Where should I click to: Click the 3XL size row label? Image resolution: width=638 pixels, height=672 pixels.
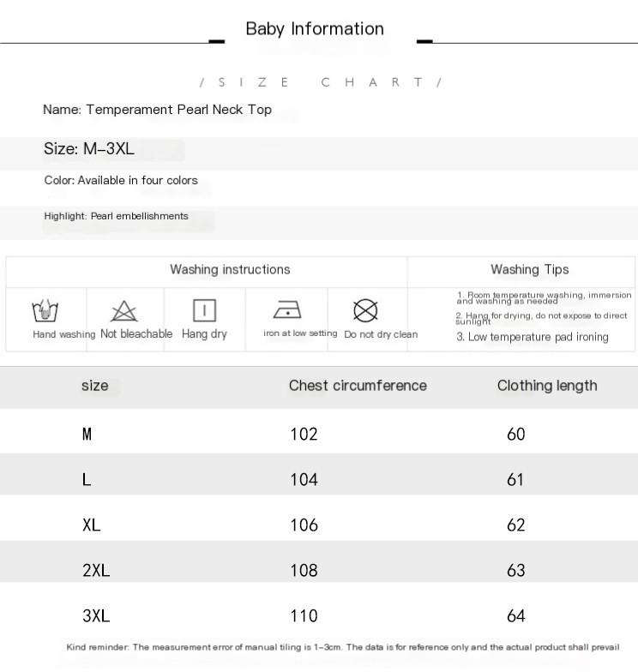[96, 615]
